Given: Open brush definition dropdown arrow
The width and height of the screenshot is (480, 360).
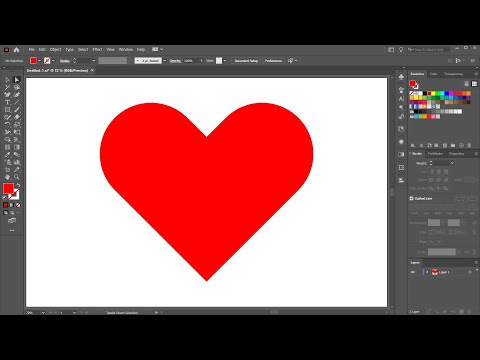Looking at the screenshot, I should (x=165, y=61).
